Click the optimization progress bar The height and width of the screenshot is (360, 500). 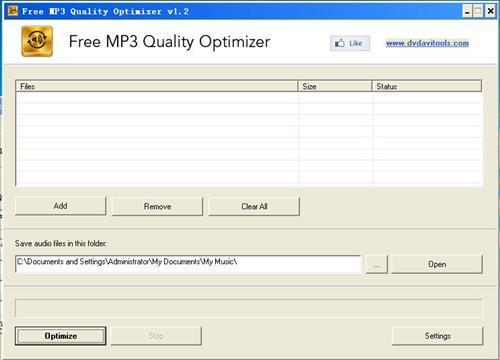click(x=249, y=308)
